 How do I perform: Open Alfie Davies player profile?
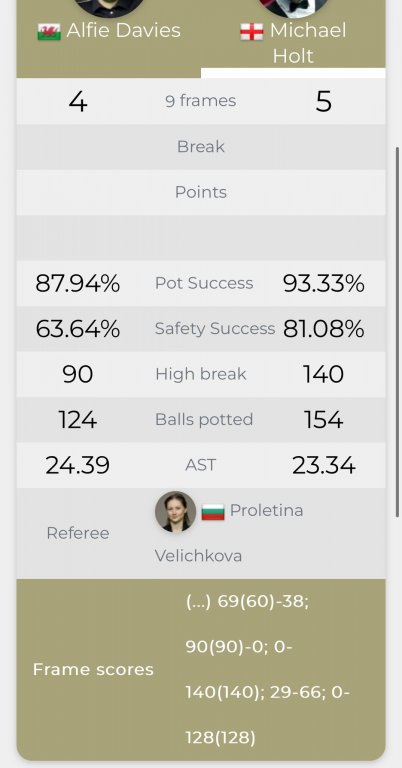tap(123, 31)
